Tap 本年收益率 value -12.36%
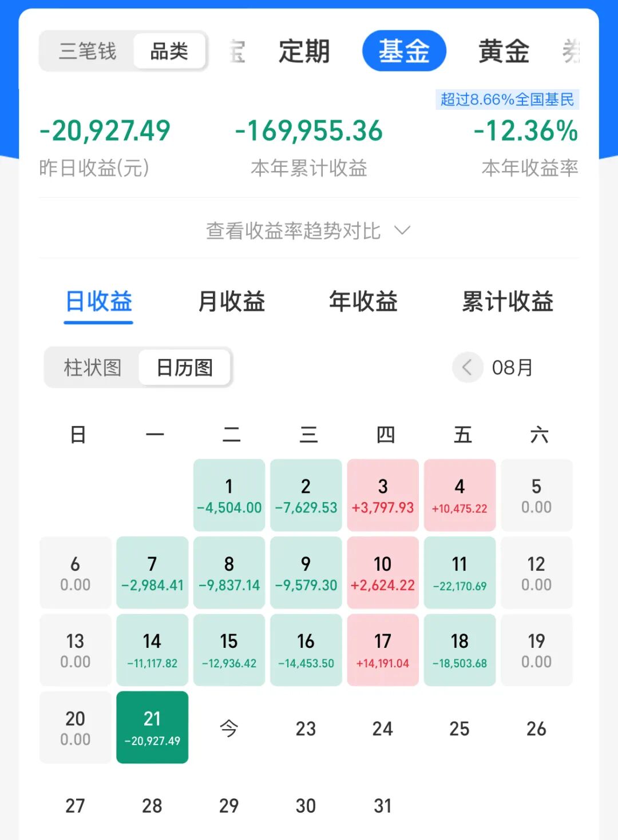Image resolution: width=618 pixels, height=840 pixels. (x=526, y=130)
